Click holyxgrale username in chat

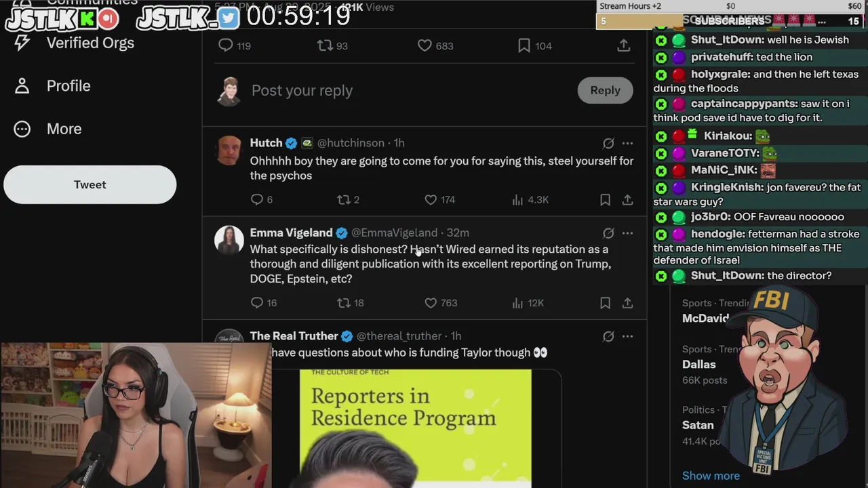(x=719, y=74)
